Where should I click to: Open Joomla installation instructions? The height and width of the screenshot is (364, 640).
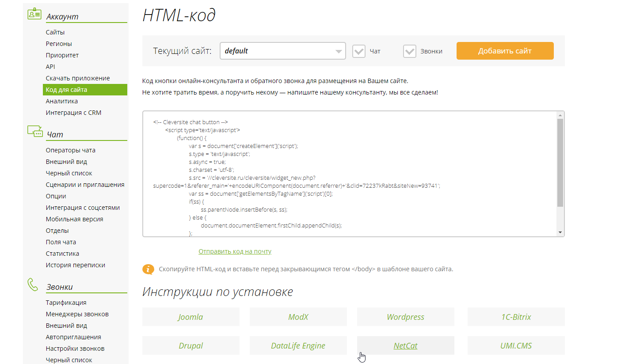(190, 317)
